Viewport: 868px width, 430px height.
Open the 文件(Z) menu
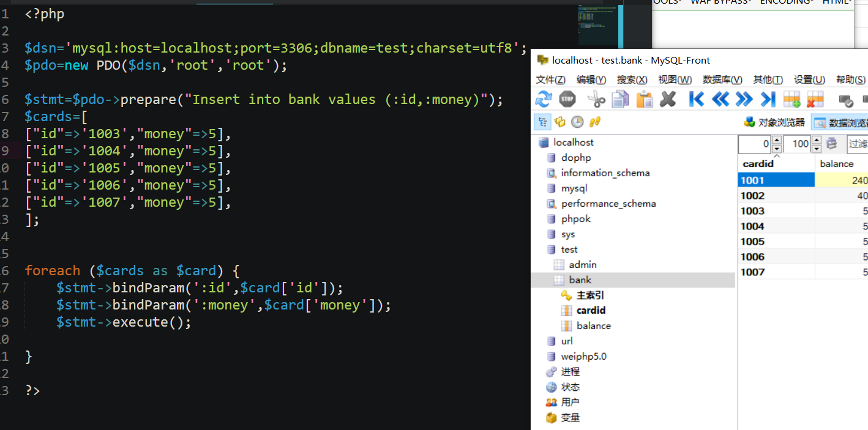point(550,80)
